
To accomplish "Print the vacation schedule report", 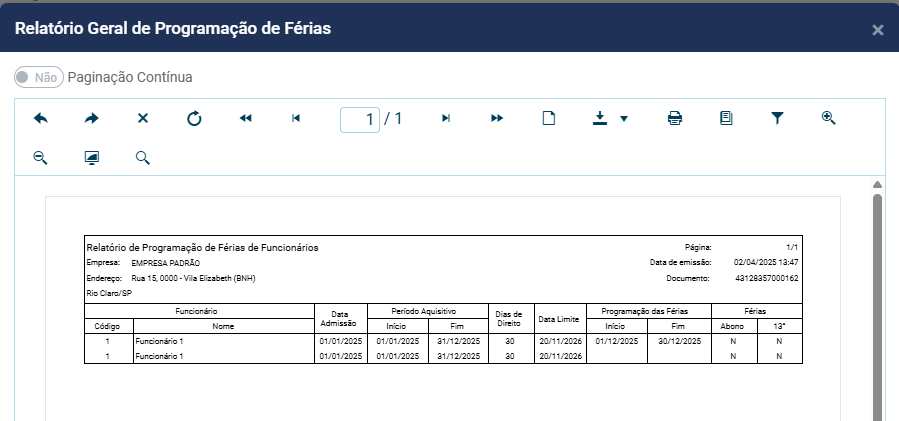I will click(675, 118).
